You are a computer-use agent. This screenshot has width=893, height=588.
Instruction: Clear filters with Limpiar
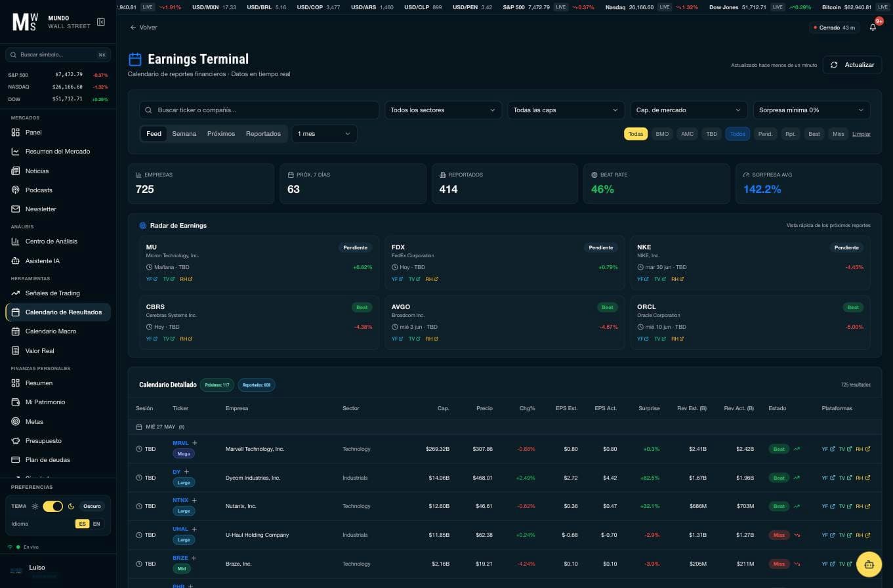tap(862, 134)
